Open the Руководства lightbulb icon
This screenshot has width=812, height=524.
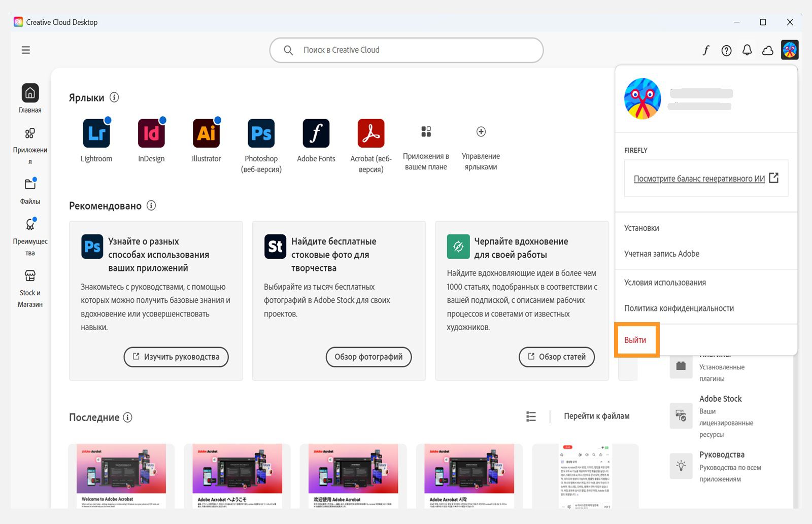coord(681,466)
